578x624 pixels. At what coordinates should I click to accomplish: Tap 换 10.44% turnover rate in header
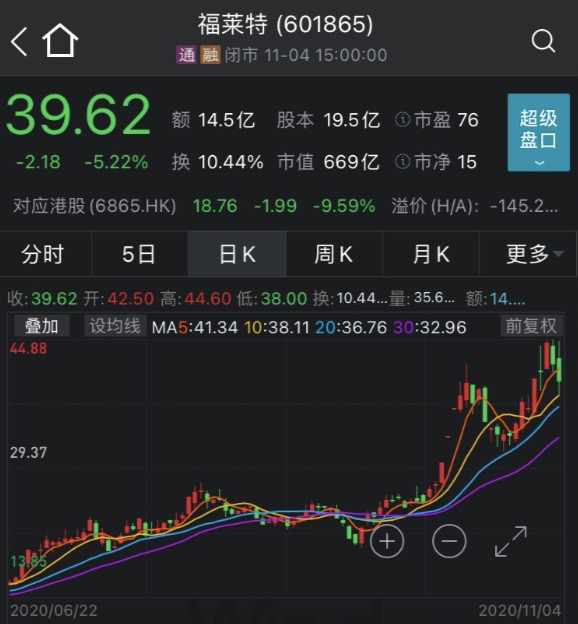(x=217, y=162)
